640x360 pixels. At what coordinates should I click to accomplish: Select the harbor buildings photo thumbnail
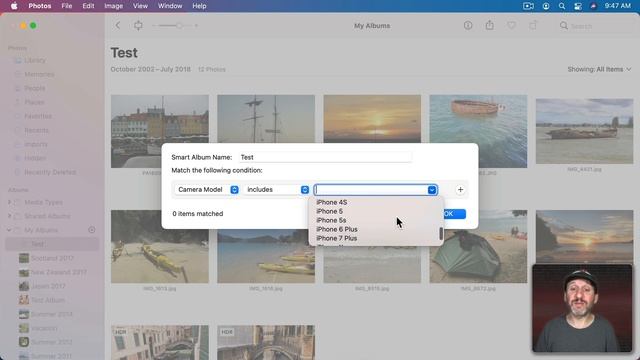[160, 131]
